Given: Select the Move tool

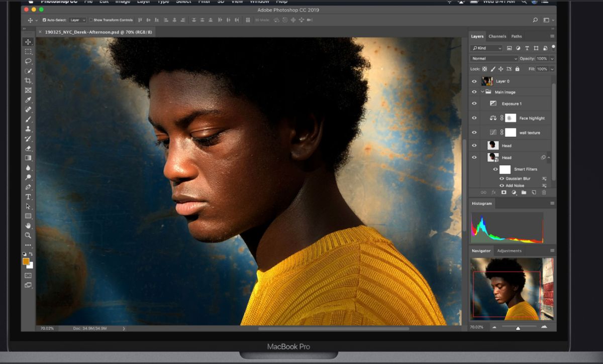Looking at the screenshot, I should (28, 41).
